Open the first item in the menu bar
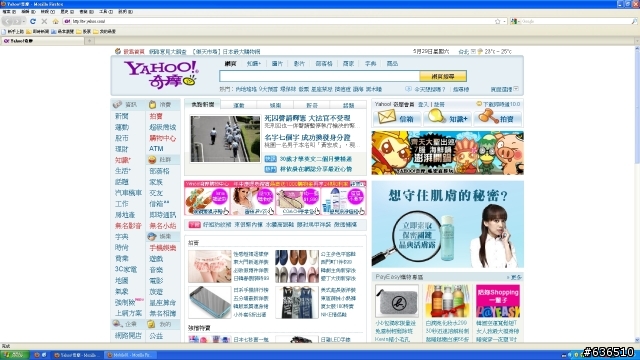 pos(9,12)
